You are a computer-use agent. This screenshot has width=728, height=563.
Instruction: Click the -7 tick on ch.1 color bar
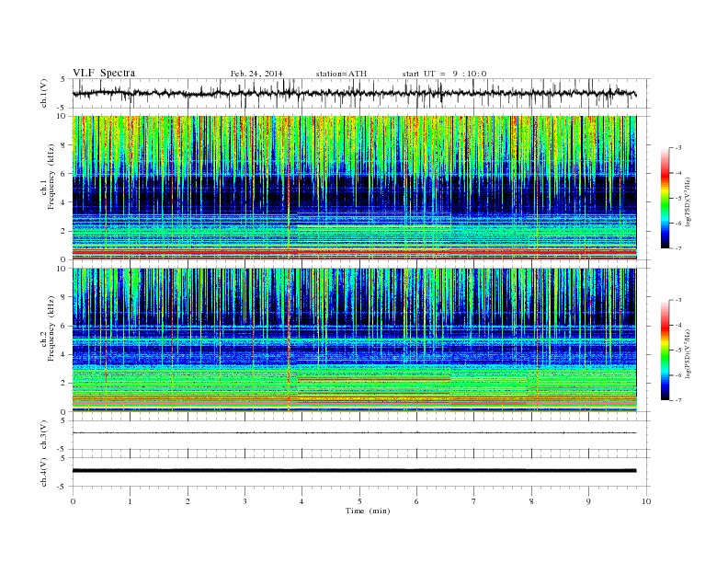tap(678, 248)
